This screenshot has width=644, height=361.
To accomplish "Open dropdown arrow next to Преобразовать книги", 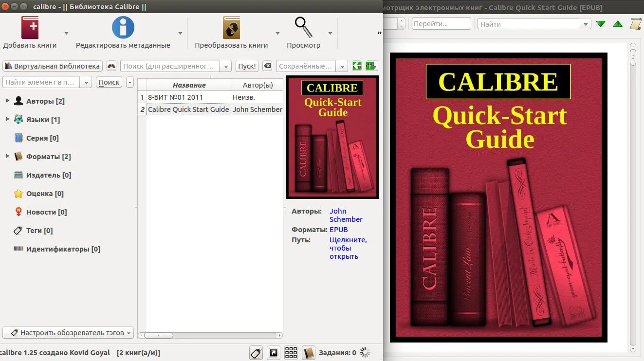I will [277, 33].
